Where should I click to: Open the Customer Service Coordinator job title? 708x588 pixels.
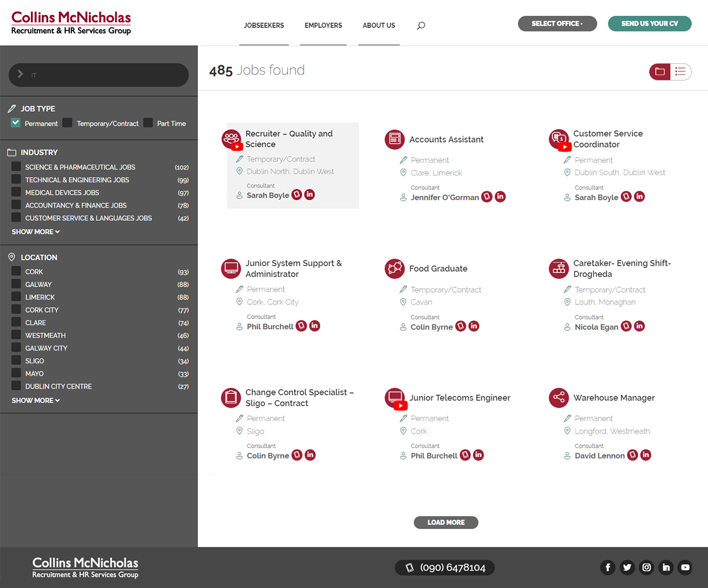pyautogui.click(x=608, y=139)
